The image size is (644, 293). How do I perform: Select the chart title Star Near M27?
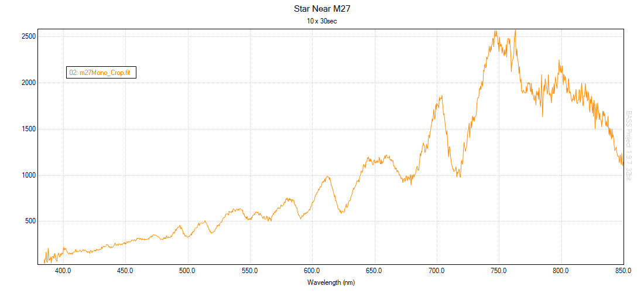click(322, 9)
